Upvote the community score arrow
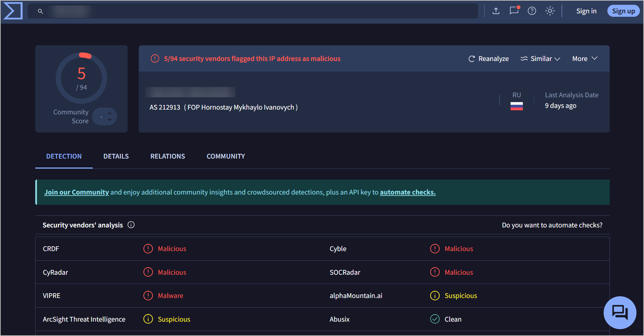 pyautogui.click(x=110, y=113)
